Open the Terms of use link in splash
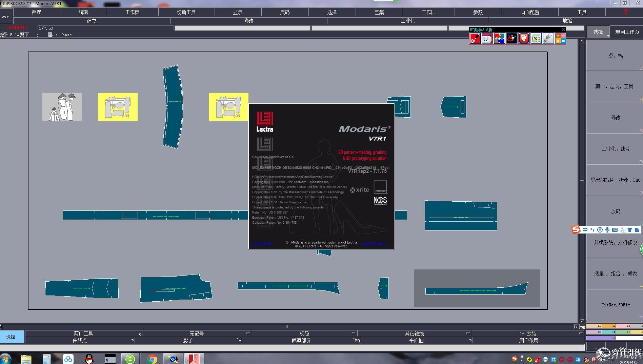 (x=262, y=243)
